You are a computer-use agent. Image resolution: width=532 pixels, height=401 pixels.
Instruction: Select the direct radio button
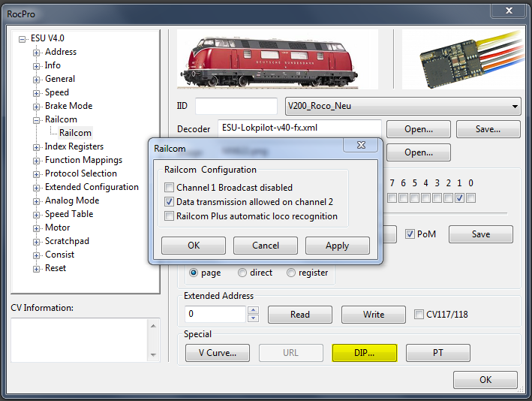pyautogui.click(x=242, y=273)
